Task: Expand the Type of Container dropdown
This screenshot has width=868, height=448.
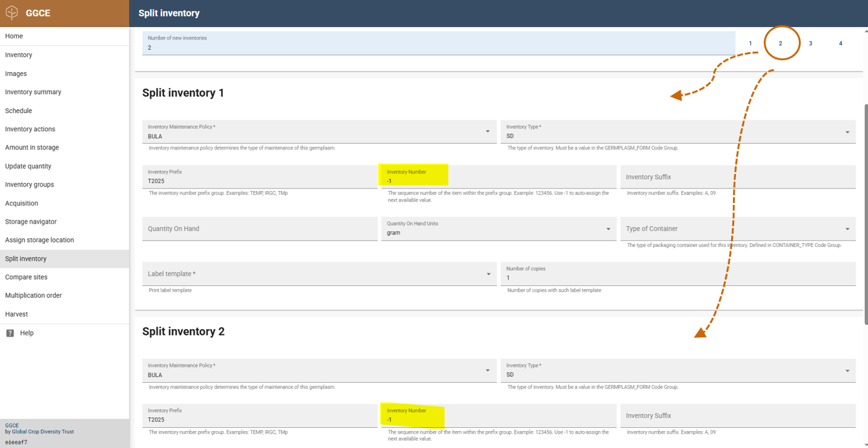Action: [847, 229]
